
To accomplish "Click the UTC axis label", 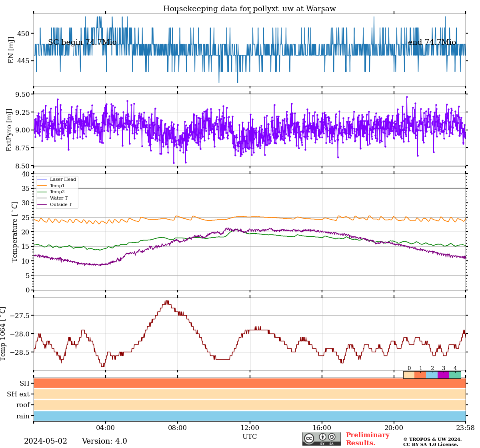I will coord(250,437).
